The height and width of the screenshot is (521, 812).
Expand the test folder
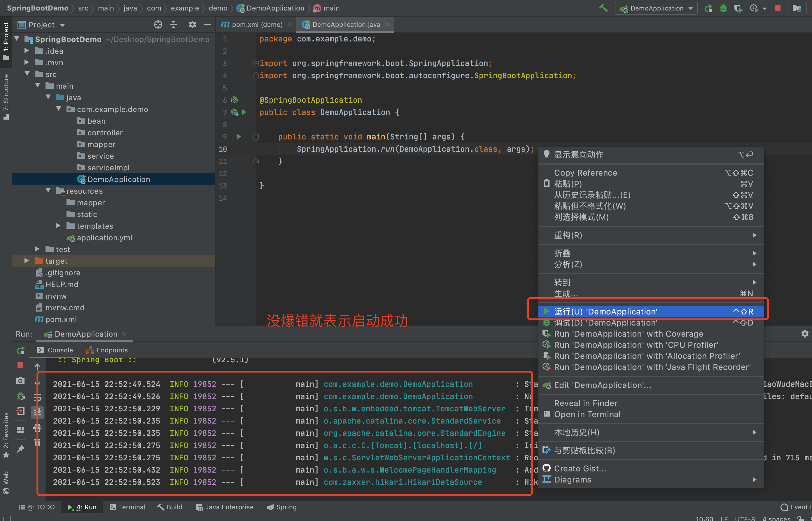coord(37,249)
